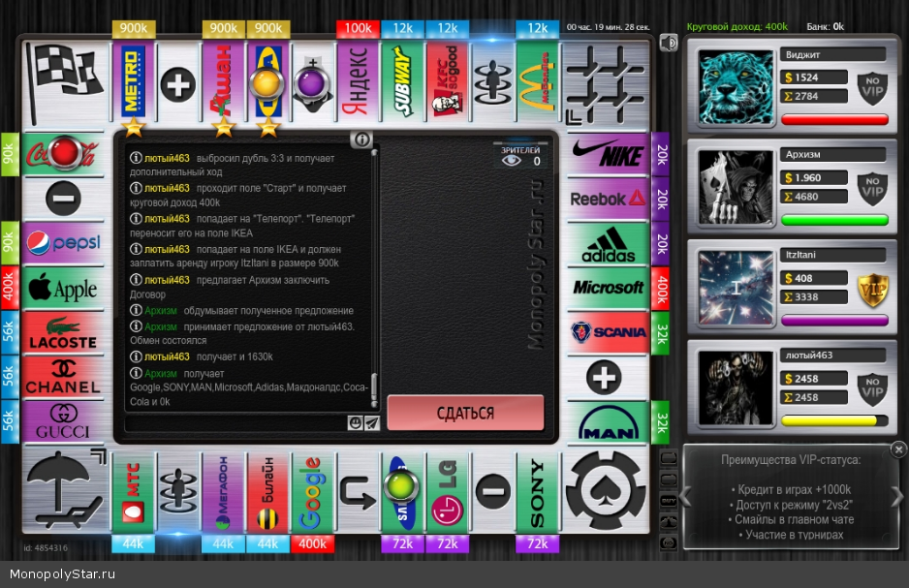
Task: Click the СДАТЬСЯ surrender button
Action: [465, 413]
